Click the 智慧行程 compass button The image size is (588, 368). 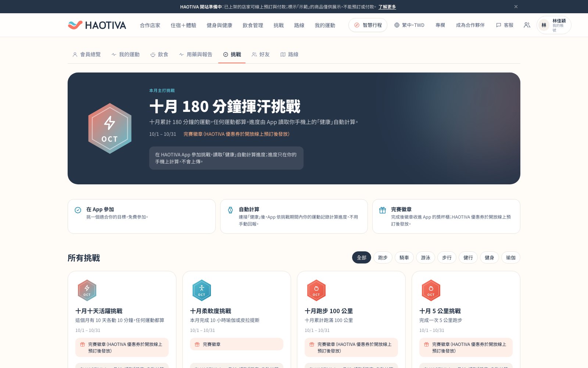(368, 25)
